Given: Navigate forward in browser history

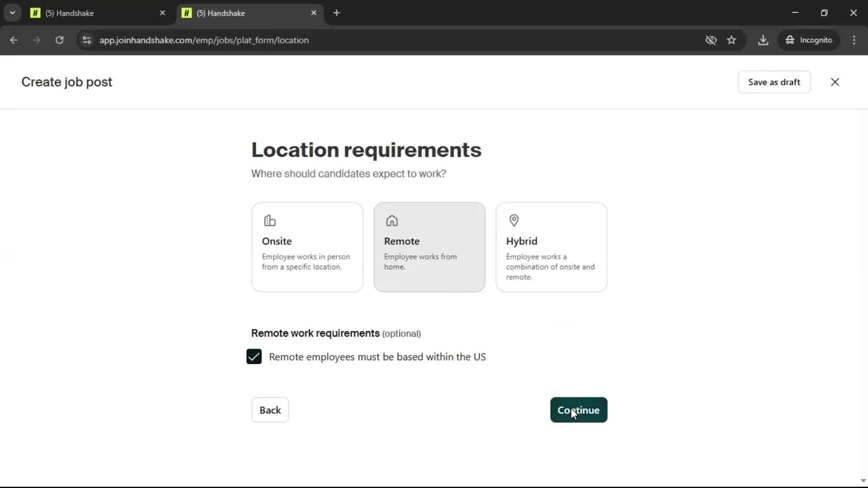Looking at the screenshot, I should 37,40.
